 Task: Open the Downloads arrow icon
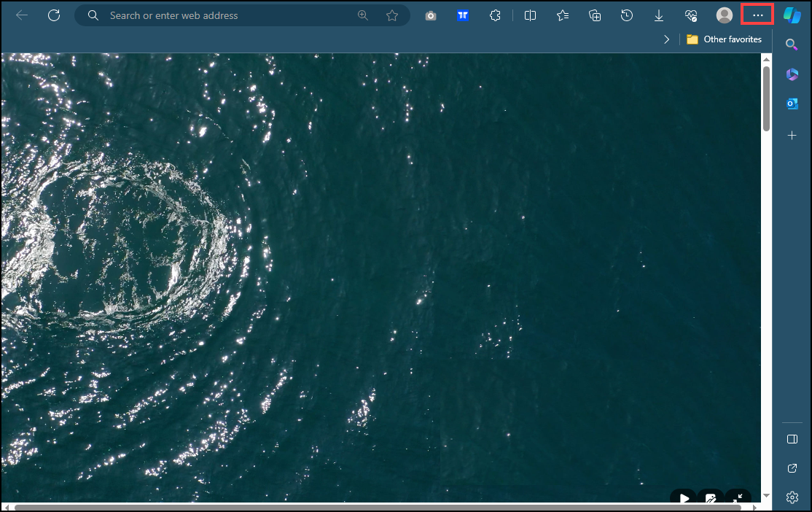(659, 15)
